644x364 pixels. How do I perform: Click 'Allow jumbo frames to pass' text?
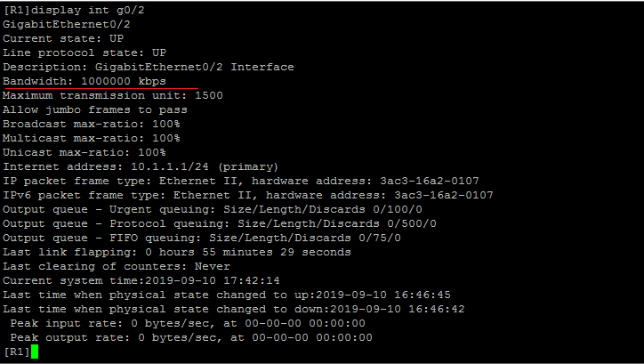pos(94,109)
